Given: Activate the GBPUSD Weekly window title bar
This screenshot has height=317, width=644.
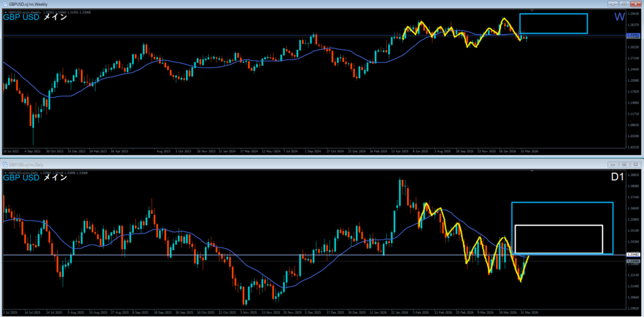Looking at the screenshot, I should tap(252, 4).
